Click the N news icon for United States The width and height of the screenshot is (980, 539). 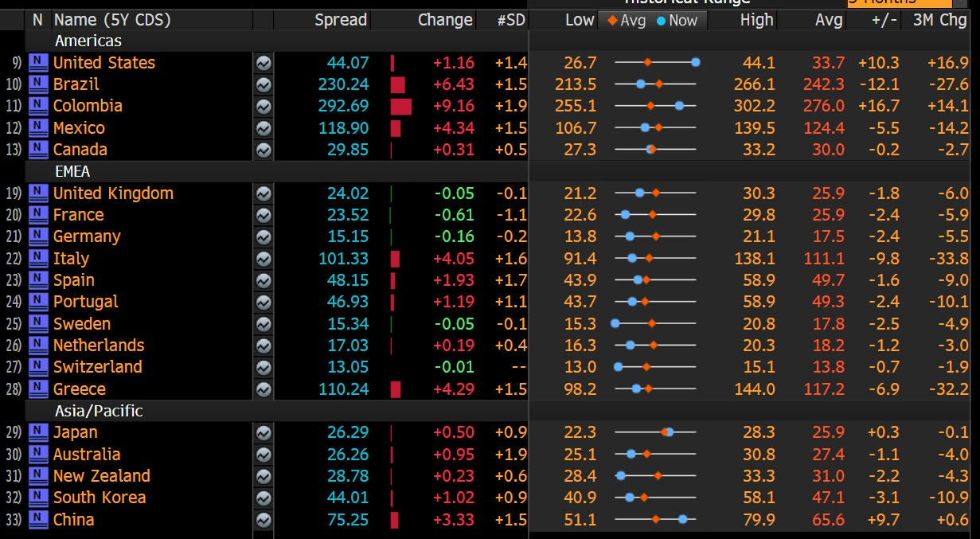click(37, 63)
